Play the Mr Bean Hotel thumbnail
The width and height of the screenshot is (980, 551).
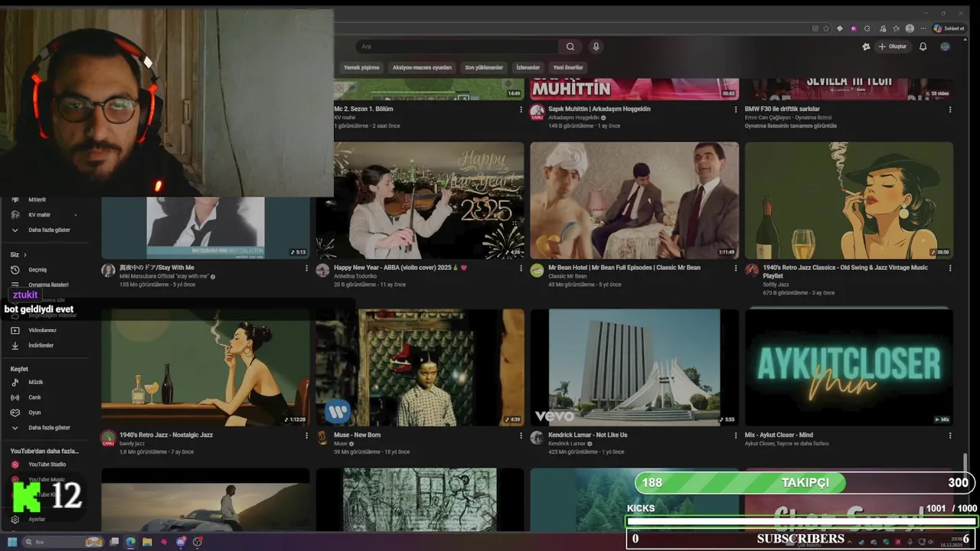635,201
